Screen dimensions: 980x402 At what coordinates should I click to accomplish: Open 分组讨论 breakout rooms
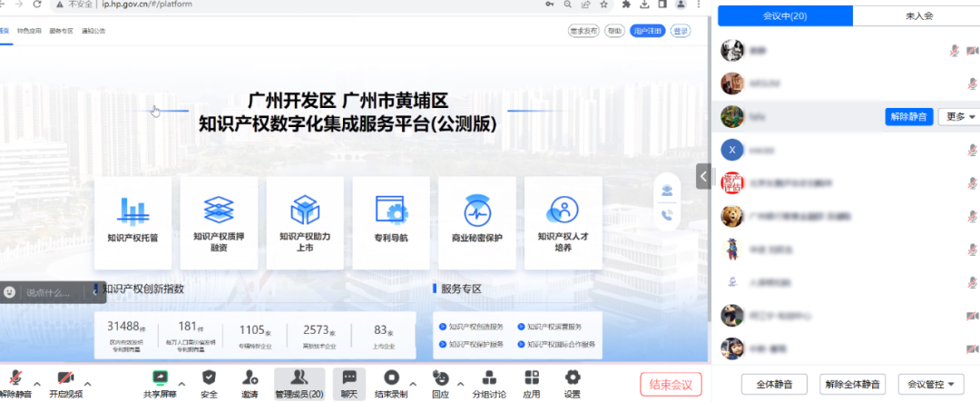pyautogui.click(x=489, y=377)
